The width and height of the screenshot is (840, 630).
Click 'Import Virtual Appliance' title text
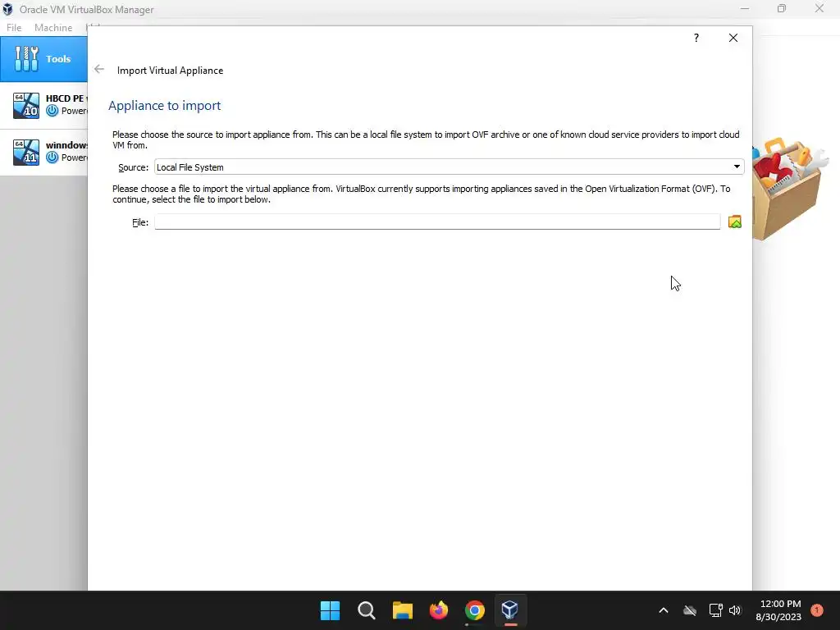coord(171,71)
